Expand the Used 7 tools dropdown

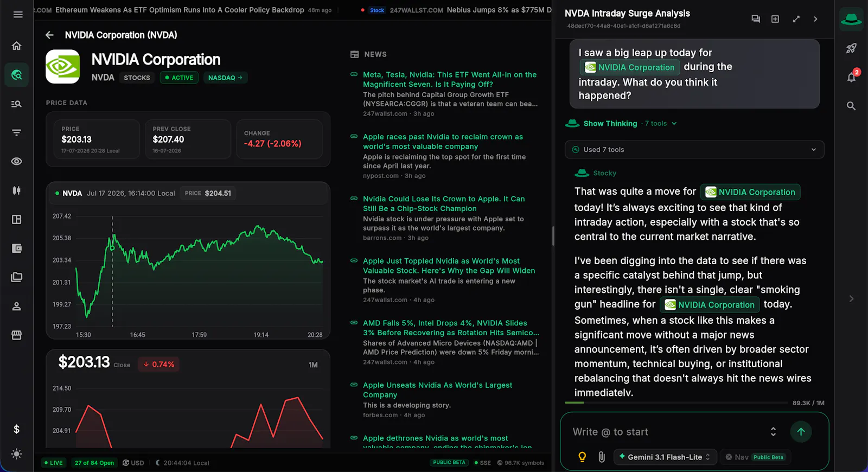pyautogui.click(x=694, y=150)
